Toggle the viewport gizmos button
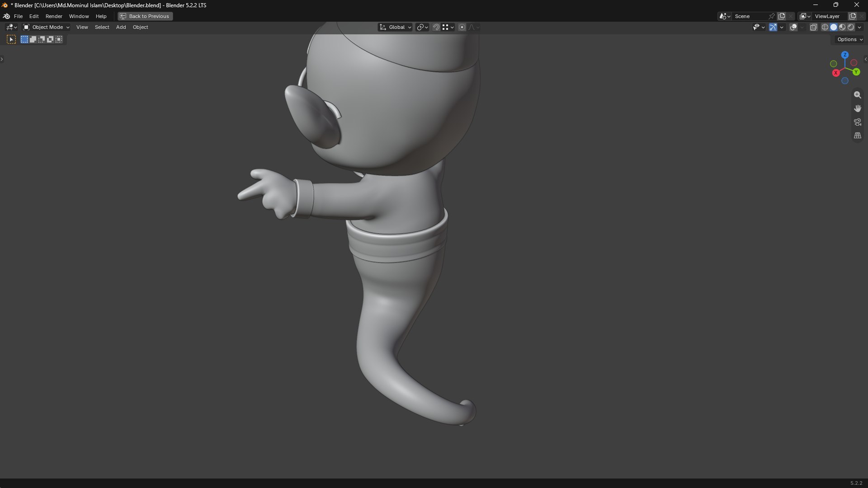This screenshot has height=488, width=868. pos(773,27)
